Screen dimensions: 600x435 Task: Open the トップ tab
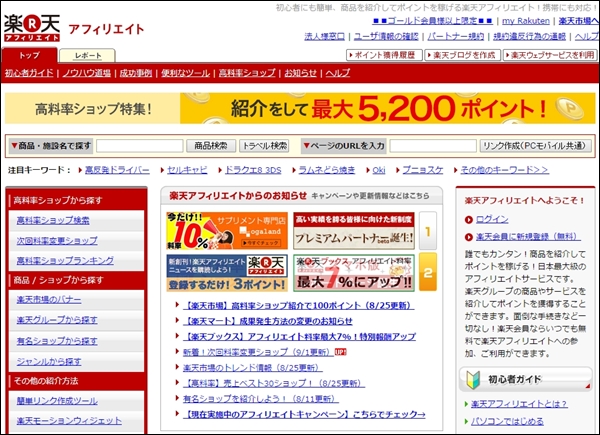pos(30,55)
